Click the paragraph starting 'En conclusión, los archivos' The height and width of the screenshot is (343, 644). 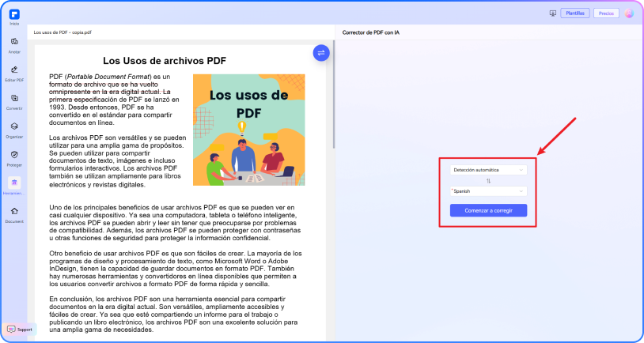173,315
